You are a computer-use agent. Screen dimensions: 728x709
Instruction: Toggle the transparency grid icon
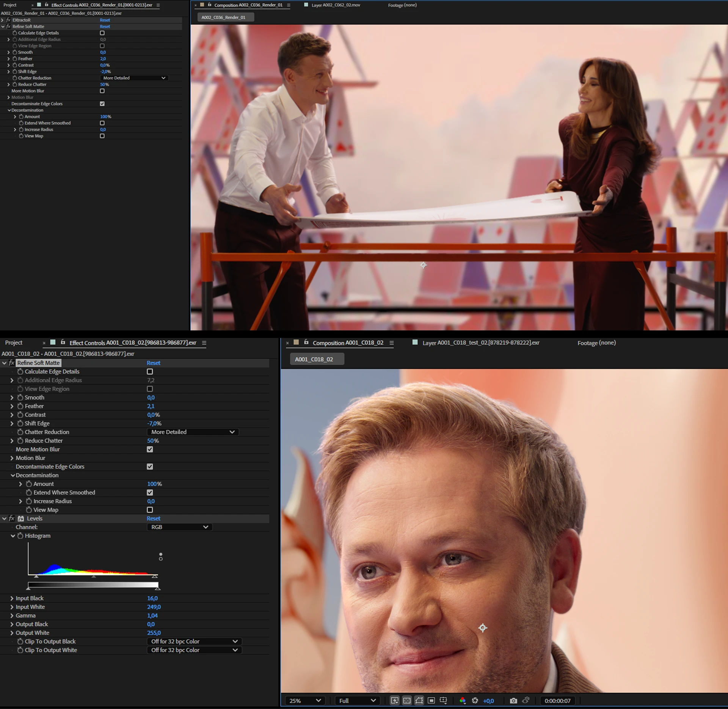pyautogui.click(x=407, y=701)
